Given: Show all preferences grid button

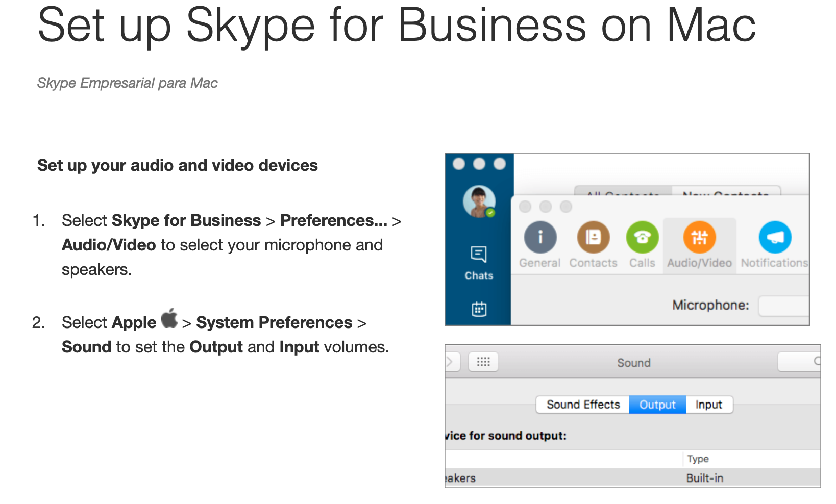Looking at the screenshot, I should click(x=483, y=362).
